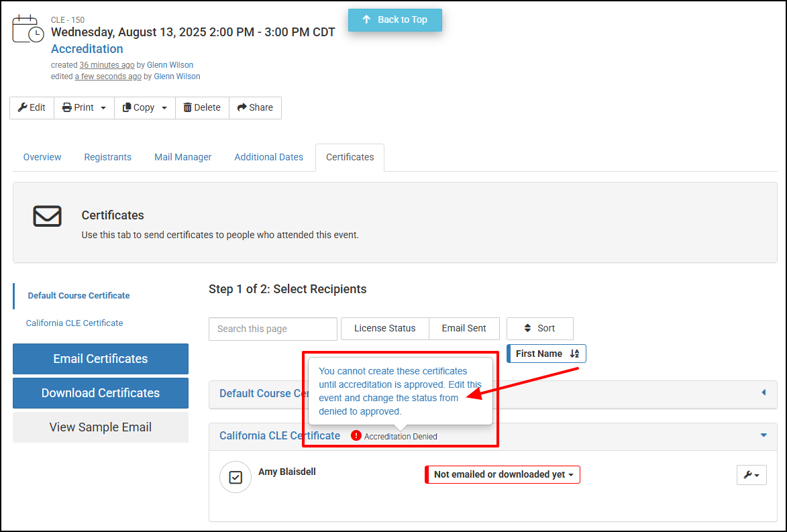Open the wrench menu for Amy Blaisdell

tap(751, 475)
